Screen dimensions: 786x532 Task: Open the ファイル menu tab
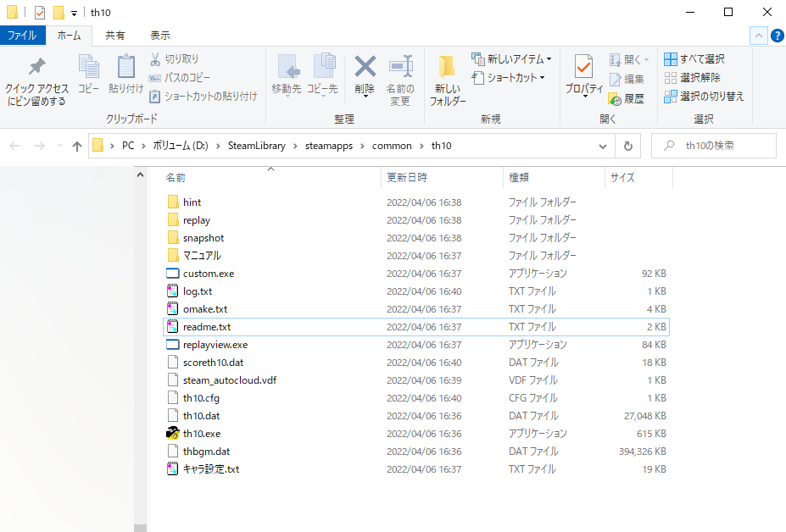[x=22, y=36]
